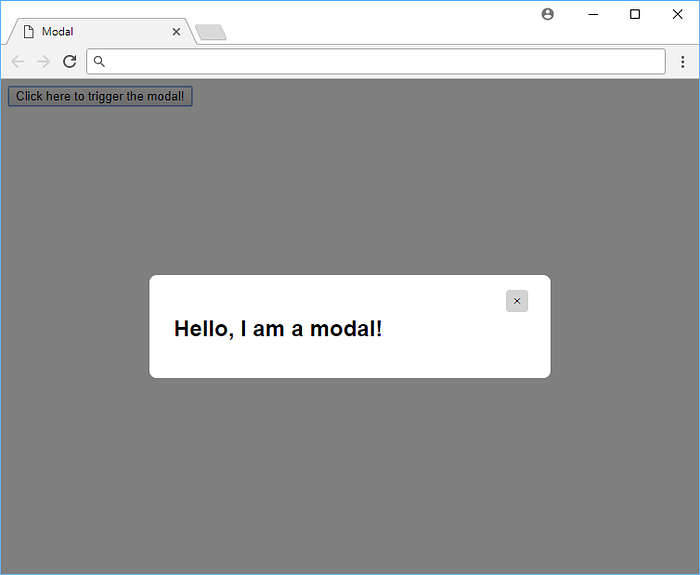Click the 'Hello, I am a modal!' heading
The width and height of the screenshot is (700, 575).
[278, 329]
